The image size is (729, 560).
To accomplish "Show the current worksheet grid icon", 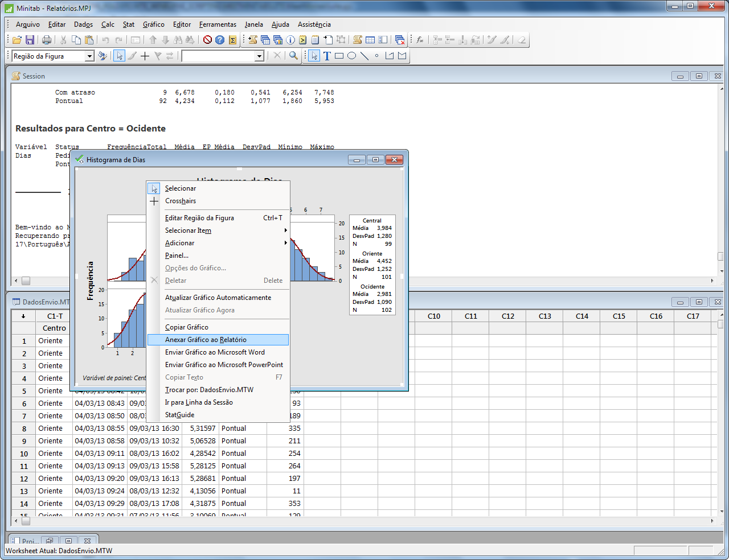I will (x=370, y=40).
